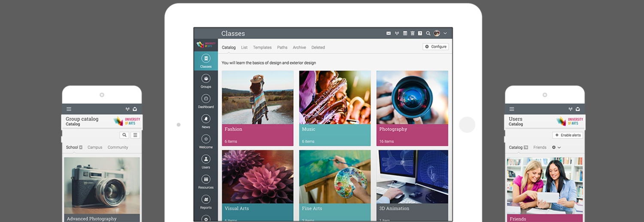644x222 pixels.
Task: Click antenna icon on Users phone
Action: pyautogui.click(x=571, y=109)
